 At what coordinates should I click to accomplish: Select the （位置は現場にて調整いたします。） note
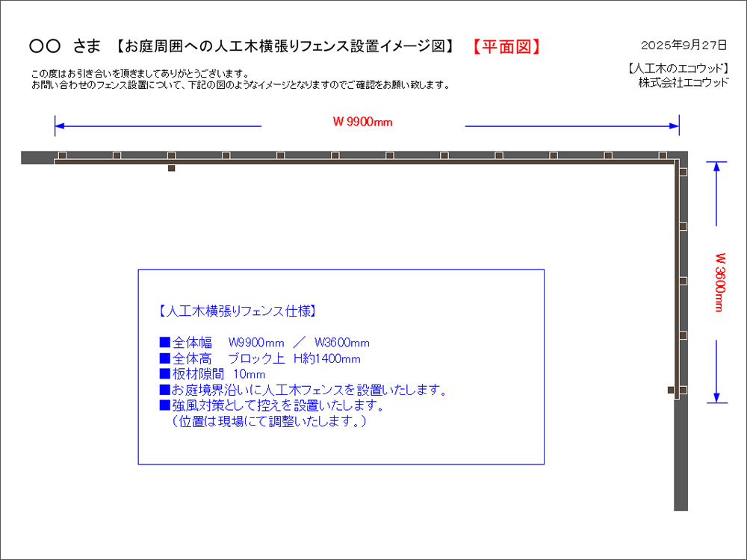click(x=268, y=422)
